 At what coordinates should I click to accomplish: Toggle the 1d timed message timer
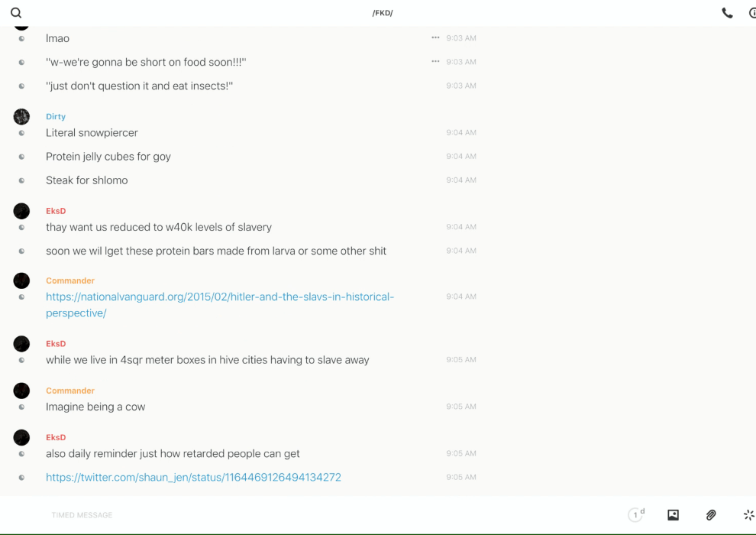[636, 515]
